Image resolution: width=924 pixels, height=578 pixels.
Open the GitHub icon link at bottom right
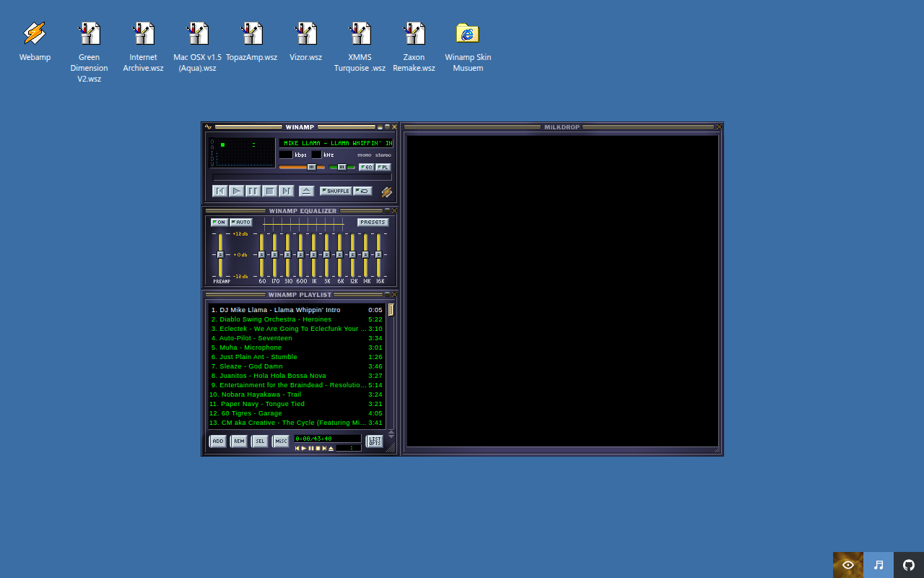[909, 565]
